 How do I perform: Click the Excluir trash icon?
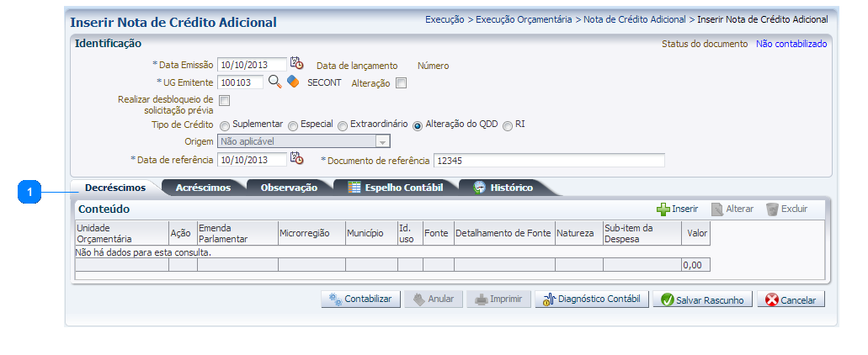(x=772, y=209)
